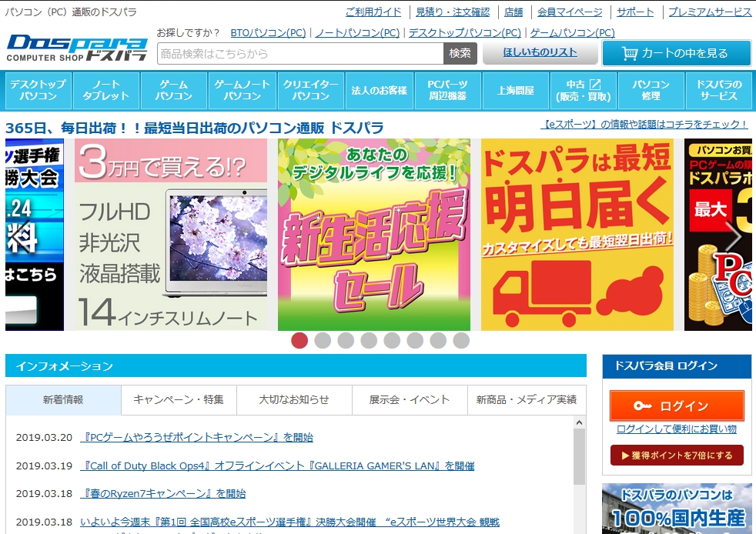Open デスクトップパソコン navigation menu
This screenshot has width=756, height=534.
tap(38, 90)
